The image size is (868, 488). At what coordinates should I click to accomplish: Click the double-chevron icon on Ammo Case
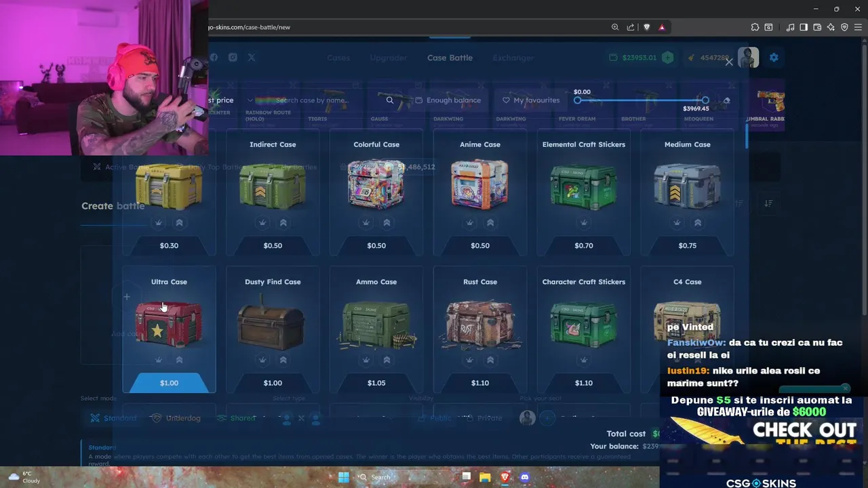(387, 360)
